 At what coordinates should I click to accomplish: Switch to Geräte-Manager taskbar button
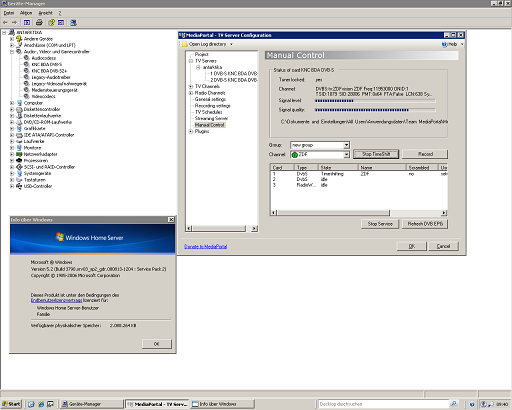click(92, 404)
